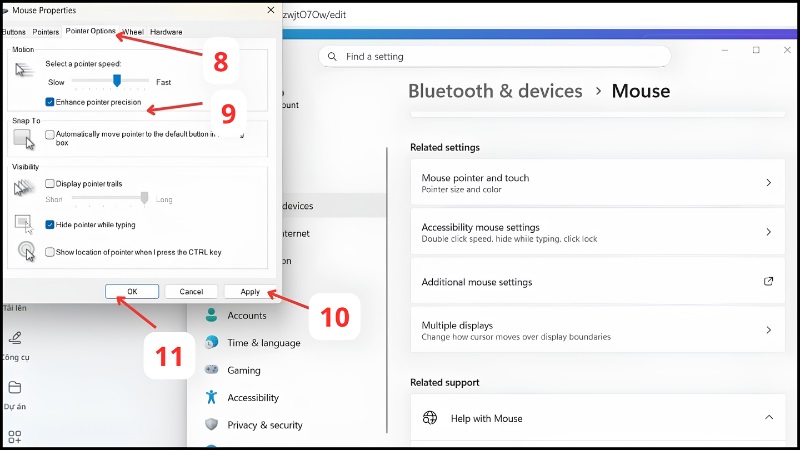Click the Snap To pointer icon
The height and width of the screenshot is (450, 800).
pos(24,139)
